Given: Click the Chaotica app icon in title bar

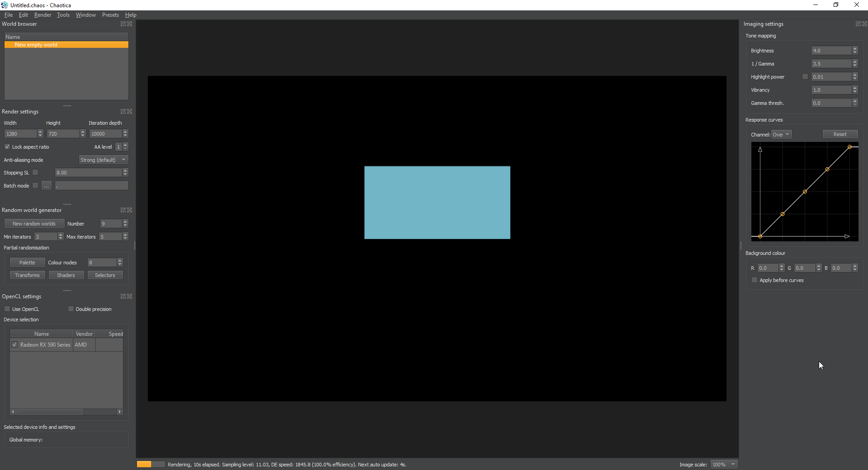Looking at the screenshot, I should click(x=5, y=5).
